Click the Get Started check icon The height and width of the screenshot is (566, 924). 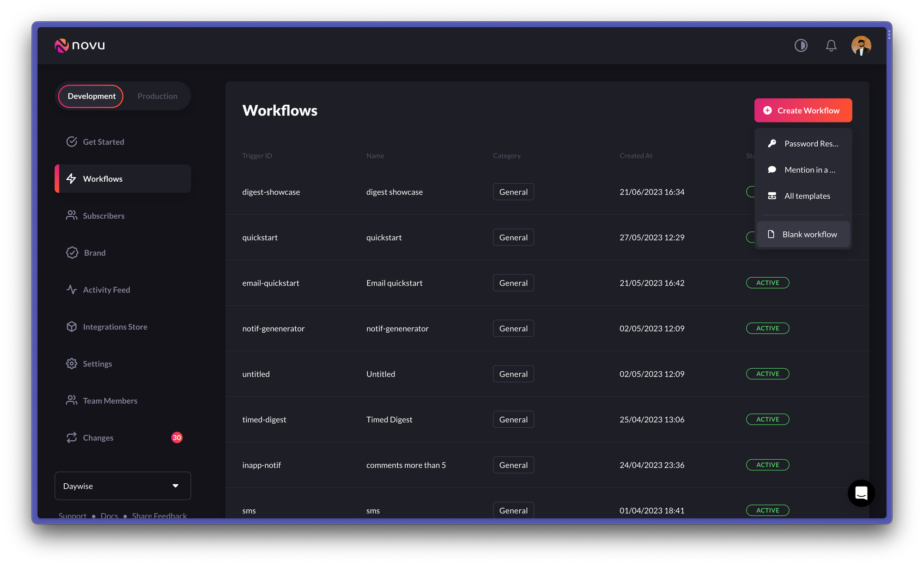[x=72, y=142]
